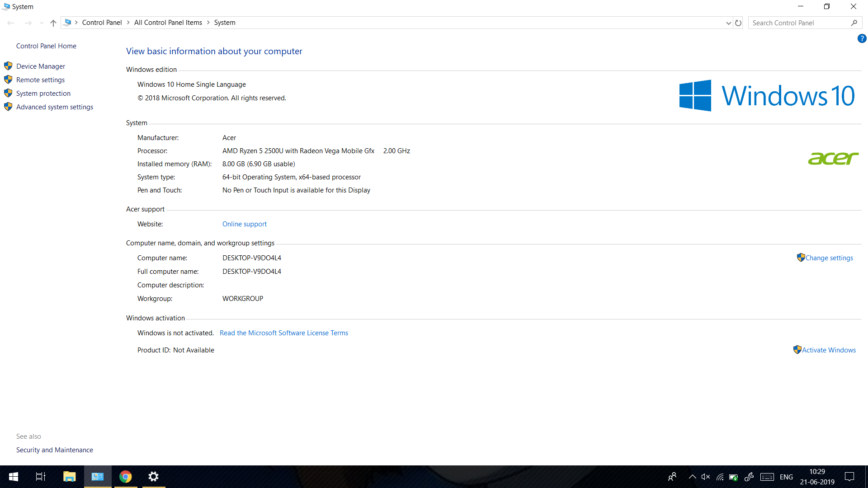Click the Back navigation arrow
This screenshot has width=868, height=488.
(x=11, y=23)
